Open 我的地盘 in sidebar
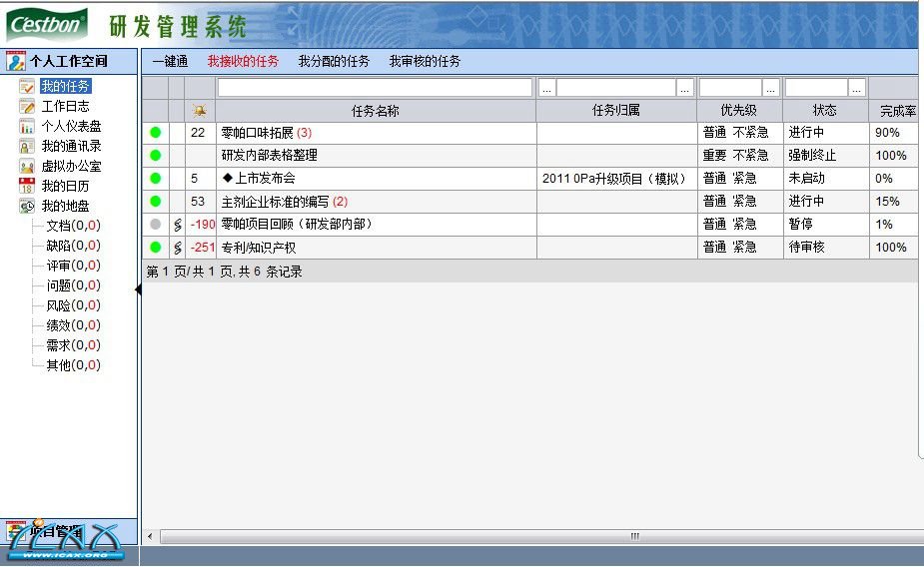Image resolution: width=924 pixels, height=567 pixels. coord(65,206)
